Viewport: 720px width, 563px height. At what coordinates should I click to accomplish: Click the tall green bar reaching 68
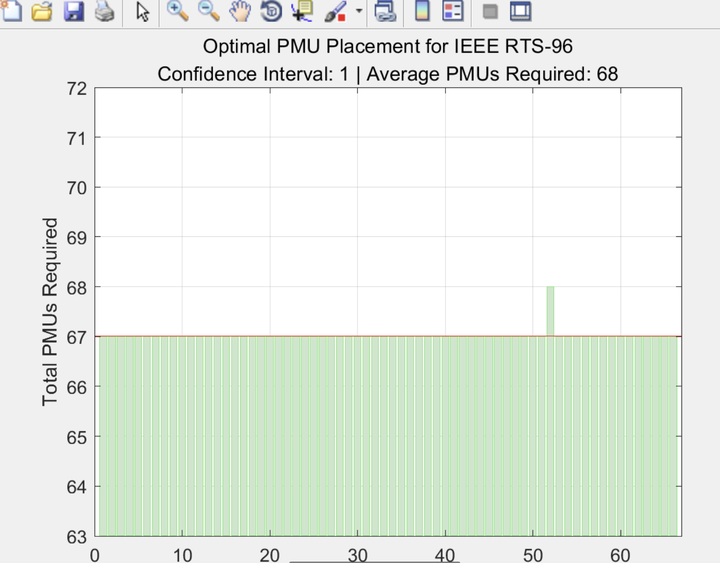(550, 311)
